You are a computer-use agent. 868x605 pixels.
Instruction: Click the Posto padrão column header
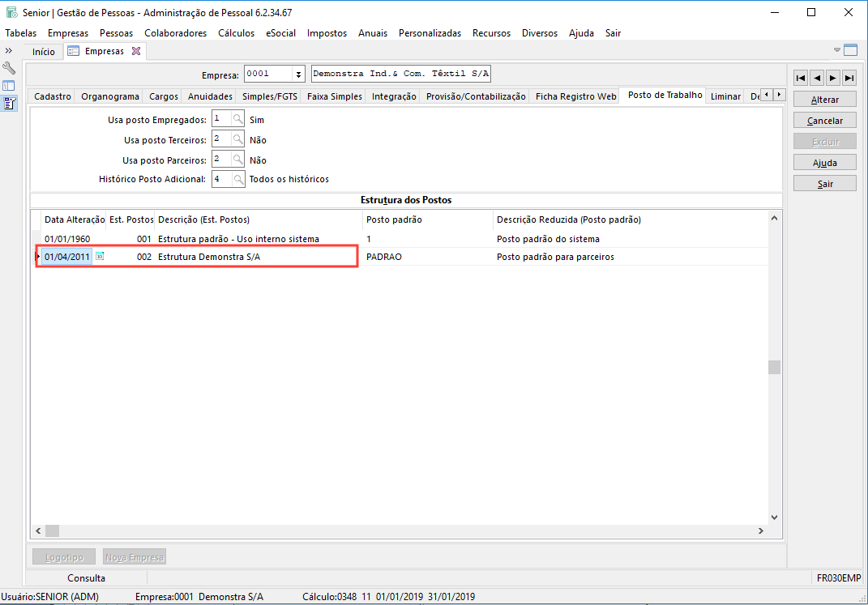428,219
